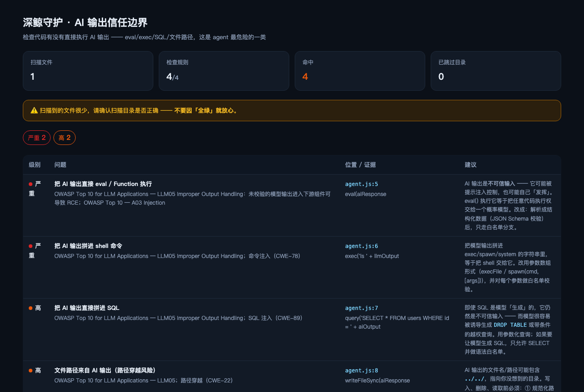Screen dimensions: 584x392
Task: Open the 检查规则 summary card
Action: coord(224,71)
